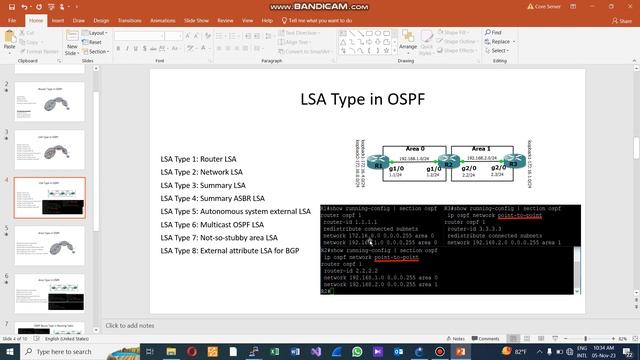Start slideshow from beginning quick access icon

pyautogui.click(x=51, y=7)
